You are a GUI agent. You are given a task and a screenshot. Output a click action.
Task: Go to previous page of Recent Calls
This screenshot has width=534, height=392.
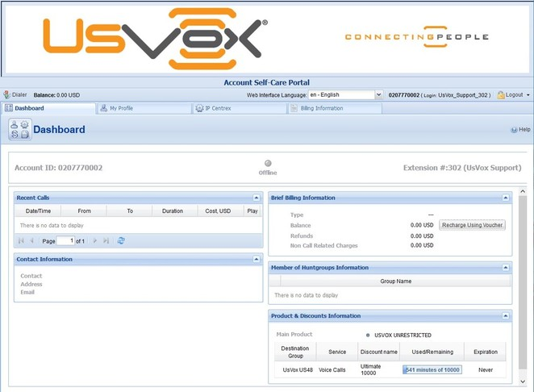[x=31, y=241]
